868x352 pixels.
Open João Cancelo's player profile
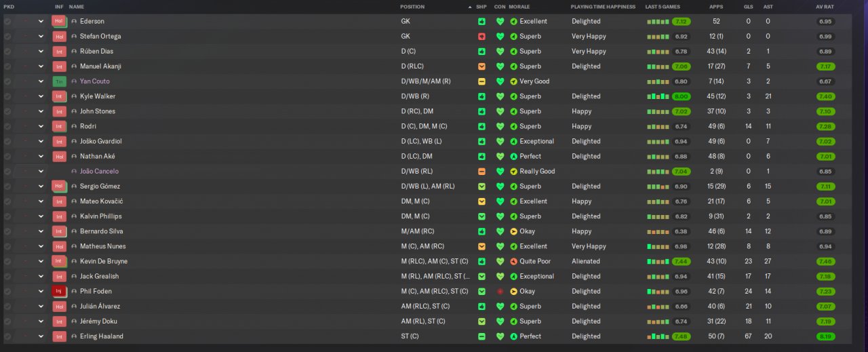click(99, 171)
